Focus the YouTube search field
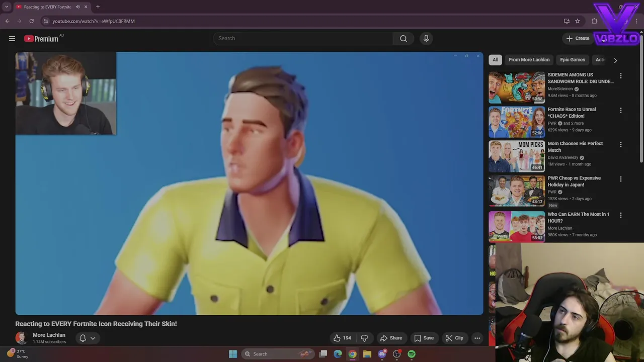The width and height of the screenshot is (644, 362). coord(303,38)
